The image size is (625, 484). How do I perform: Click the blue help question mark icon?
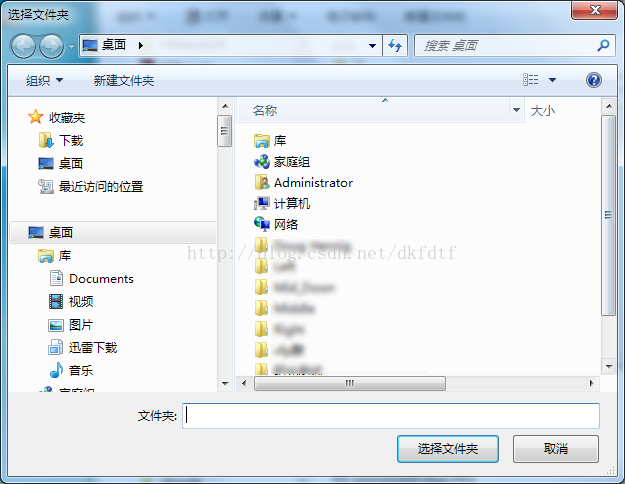[x=594, y=80]
